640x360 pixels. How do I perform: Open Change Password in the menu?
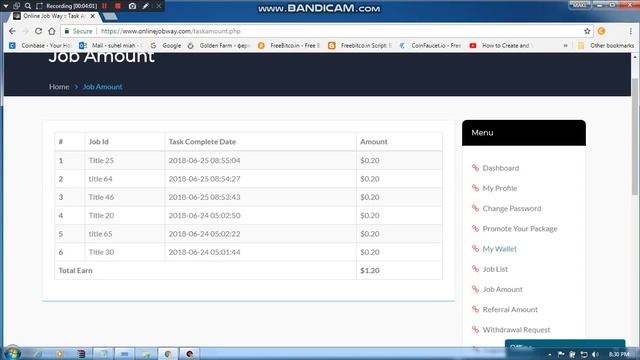(x=512, y=208)
